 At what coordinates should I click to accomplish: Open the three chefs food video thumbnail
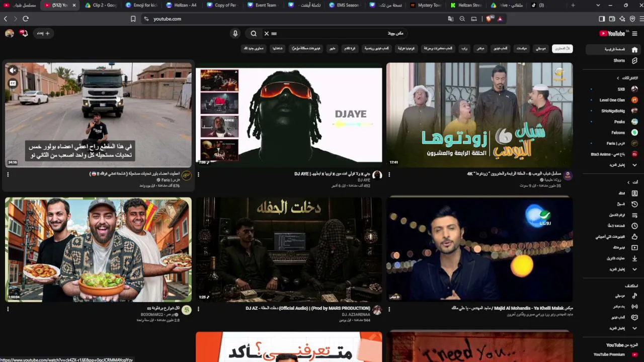(98, 249)
